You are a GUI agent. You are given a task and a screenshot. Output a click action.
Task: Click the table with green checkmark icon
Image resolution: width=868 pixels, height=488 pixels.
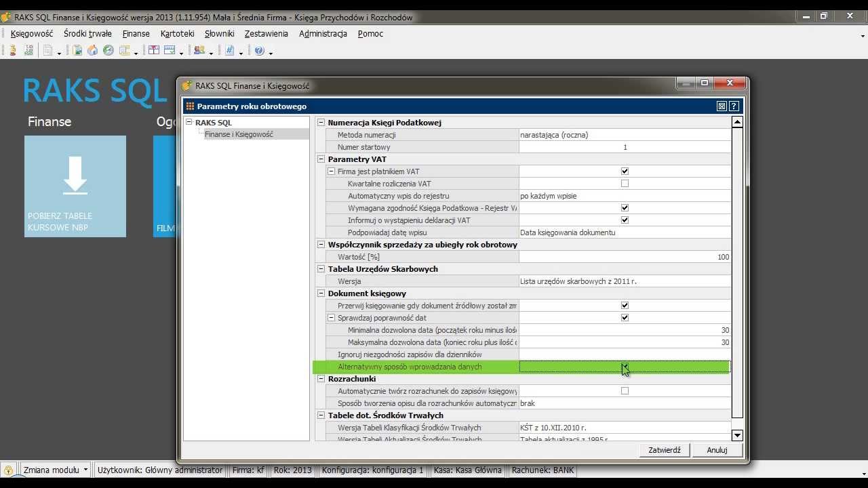(x=170, y=51)
